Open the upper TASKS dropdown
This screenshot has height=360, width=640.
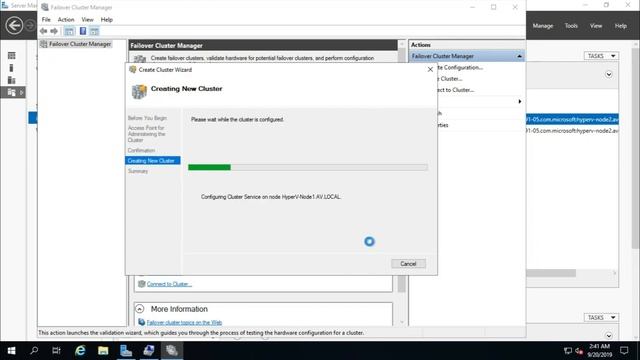pyautogui.click(x=601, y=56)
